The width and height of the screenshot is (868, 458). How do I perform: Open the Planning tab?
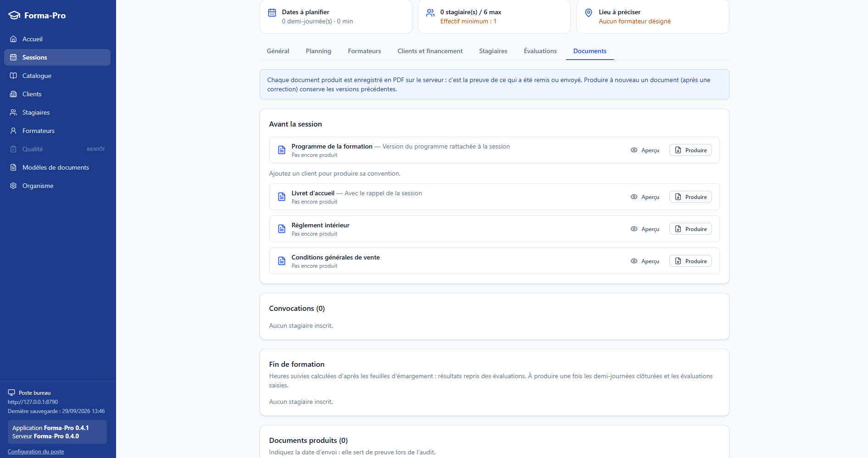pos(318,51)
